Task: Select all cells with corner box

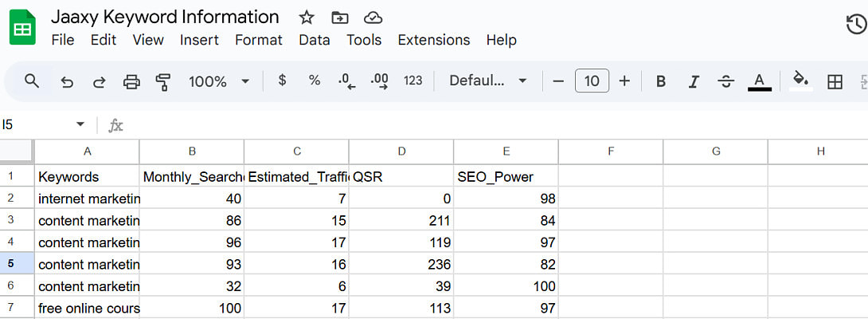Action: [x=17, y=151]
